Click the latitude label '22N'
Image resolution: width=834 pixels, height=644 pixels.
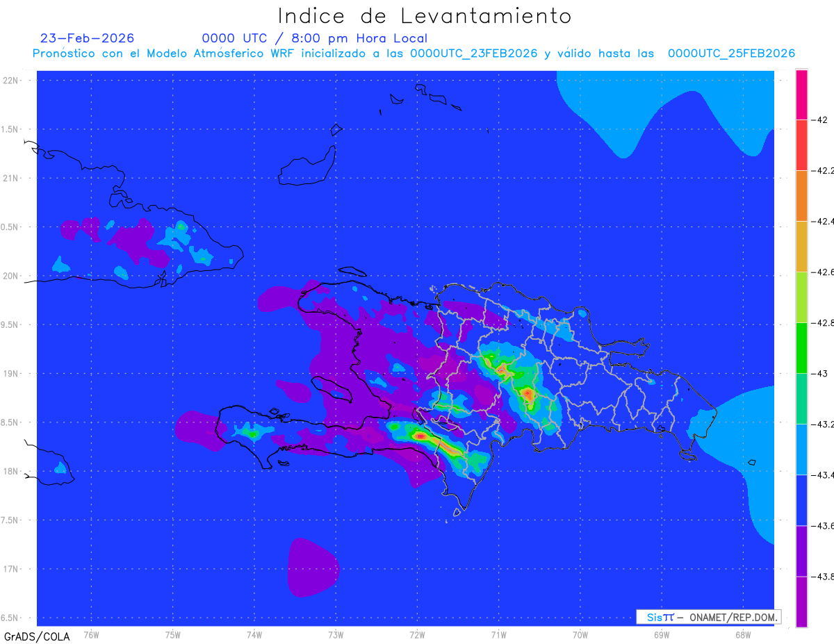(10, 80)
